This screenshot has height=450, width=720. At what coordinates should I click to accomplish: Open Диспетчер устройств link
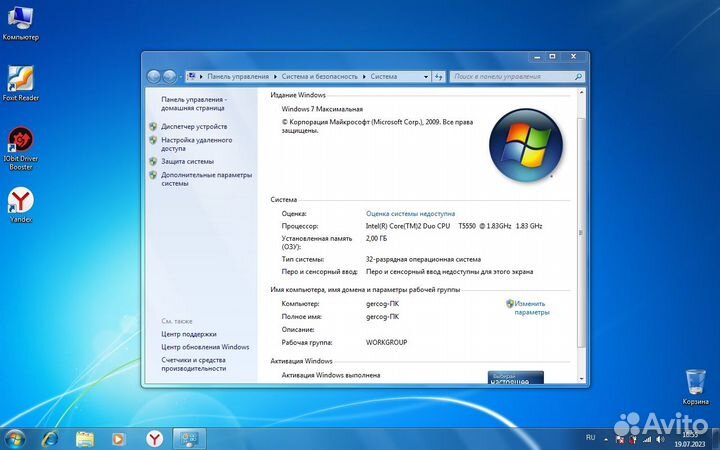194,126
